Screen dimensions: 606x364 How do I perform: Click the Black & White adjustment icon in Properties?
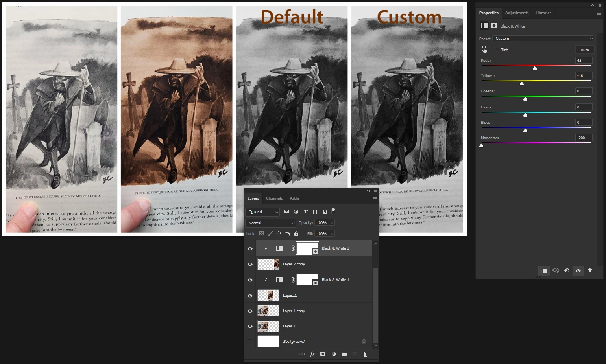(484, 26)
